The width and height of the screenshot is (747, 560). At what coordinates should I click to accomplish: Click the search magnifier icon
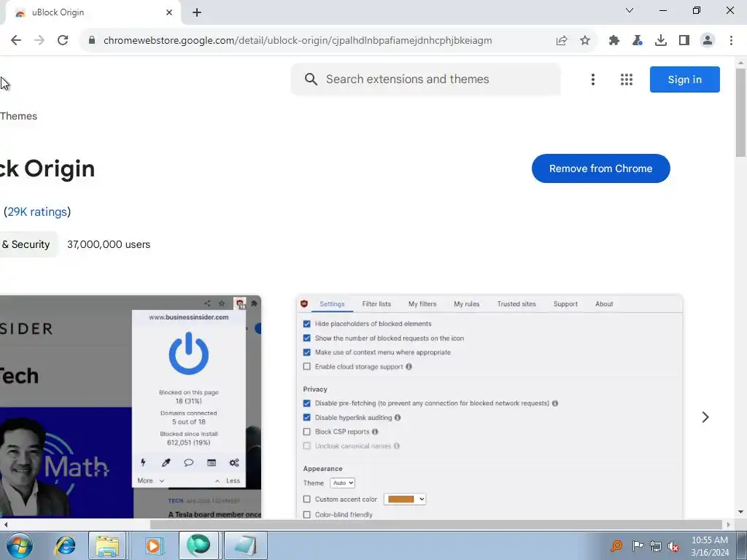311,79
